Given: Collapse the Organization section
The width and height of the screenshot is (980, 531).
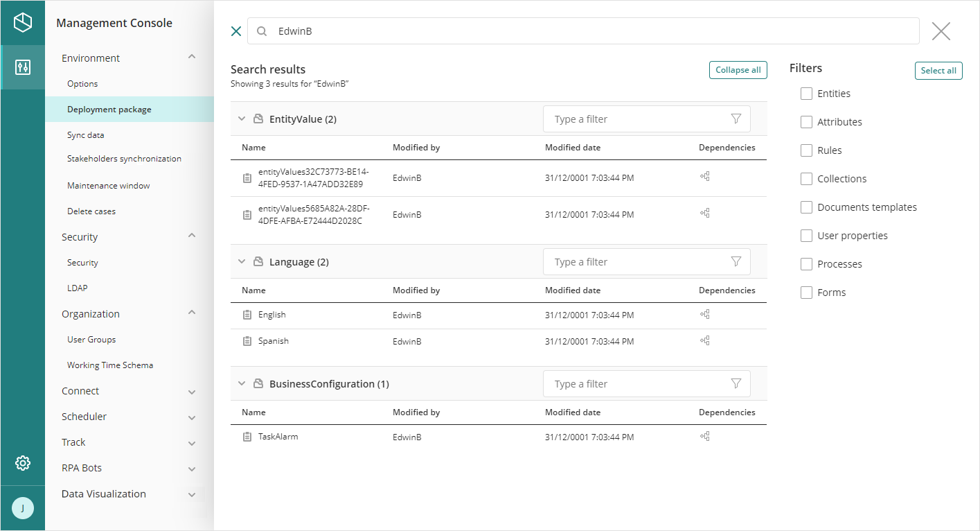Looking at the screenshot, I should coord(192,313).
